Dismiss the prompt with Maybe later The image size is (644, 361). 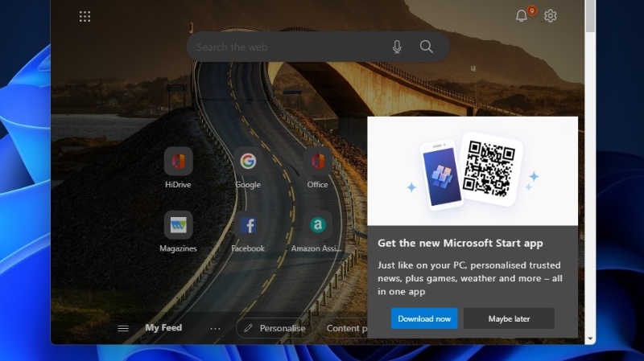point(509,318)
